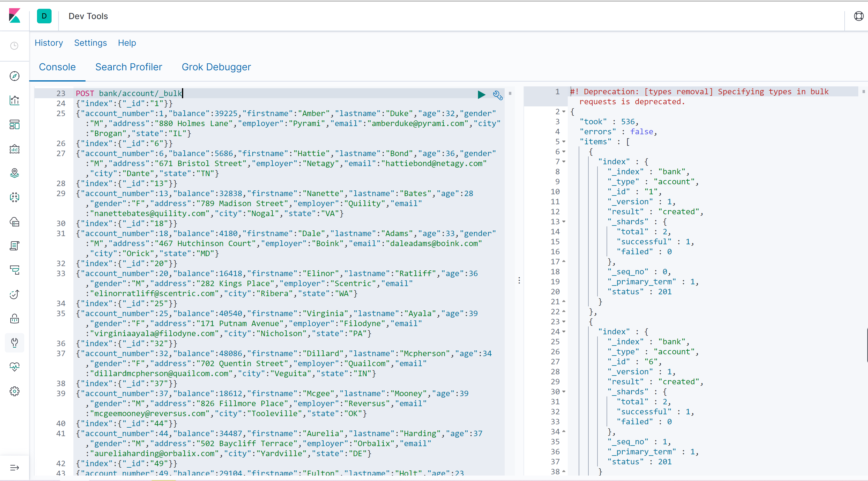The height and width of the screenshot is (481, 868).
Task: Select the Console tab
Action: [57, 67]
